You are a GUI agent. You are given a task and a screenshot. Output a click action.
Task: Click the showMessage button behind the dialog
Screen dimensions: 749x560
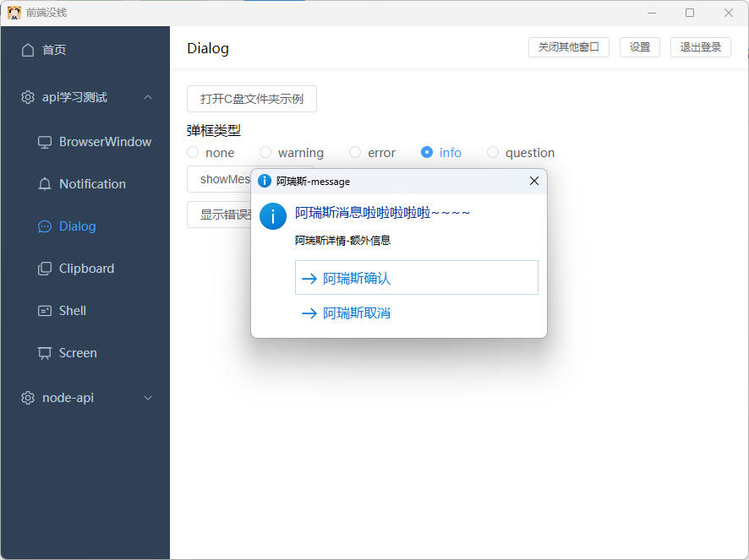coord(219,179)
